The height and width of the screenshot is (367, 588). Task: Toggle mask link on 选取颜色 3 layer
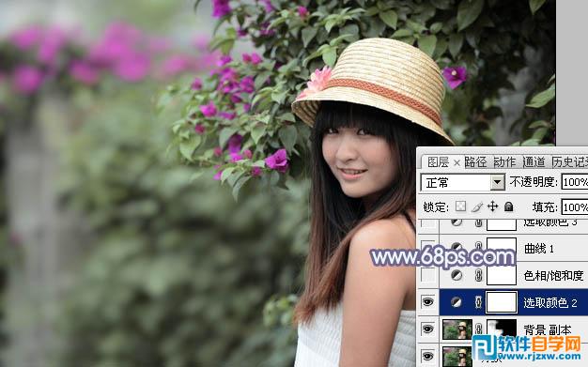pos(478,223)
